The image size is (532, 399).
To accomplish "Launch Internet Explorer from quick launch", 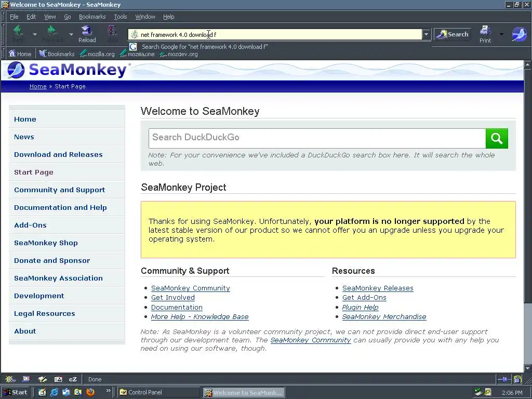I will [x=54, y=392].
